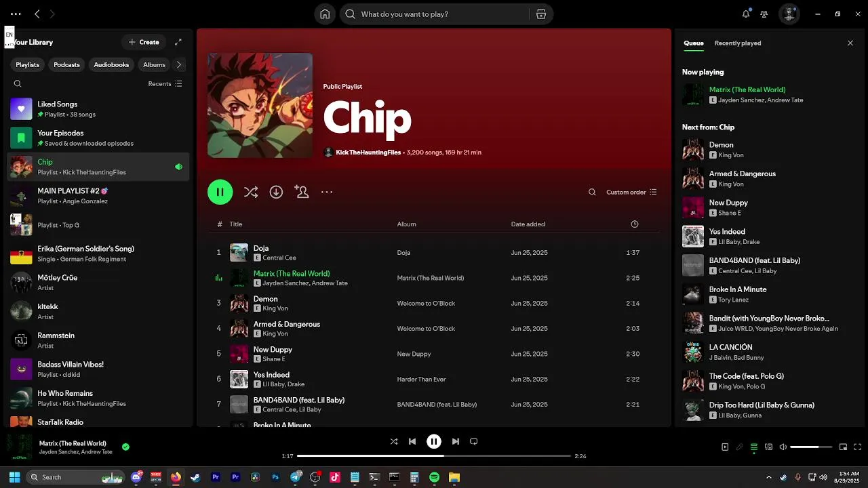
Task: Expand Your Library to full view
Action: pos(178,42)
